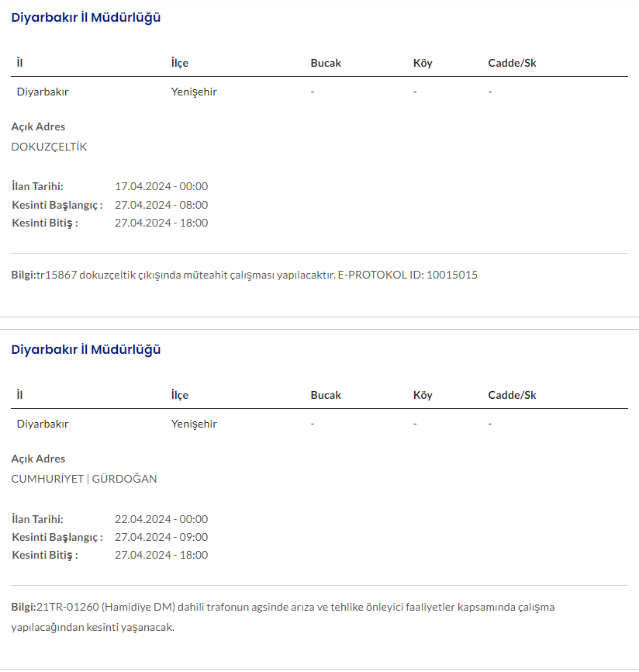This screenshot has height=672, width=639.
Task: Click the Yenişehir cell in DOKUZÇELTİK notice
Action: 194,92
